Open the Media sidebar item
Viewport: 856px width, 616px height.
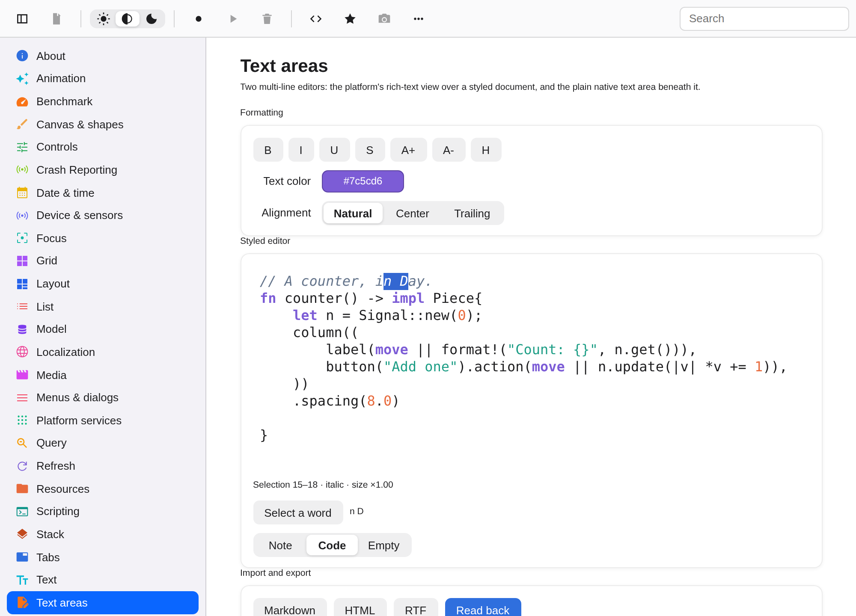click(103, 375)
